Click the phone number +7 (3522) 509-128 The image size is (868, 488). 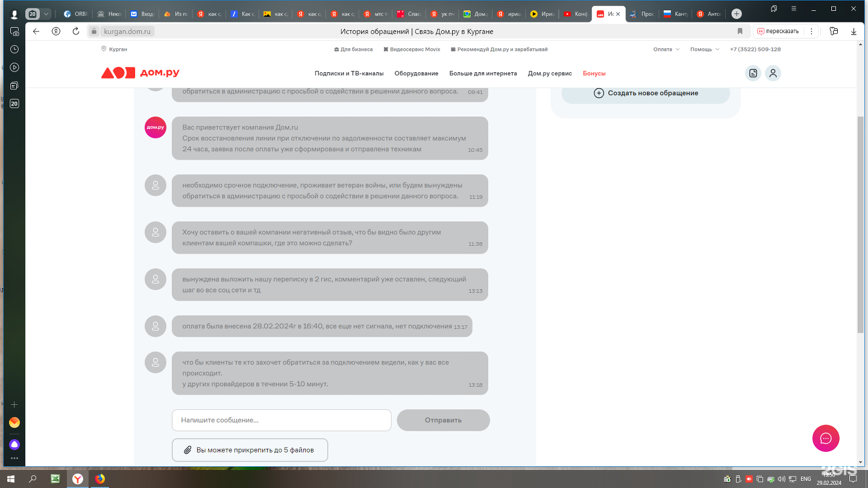(755, 49)
